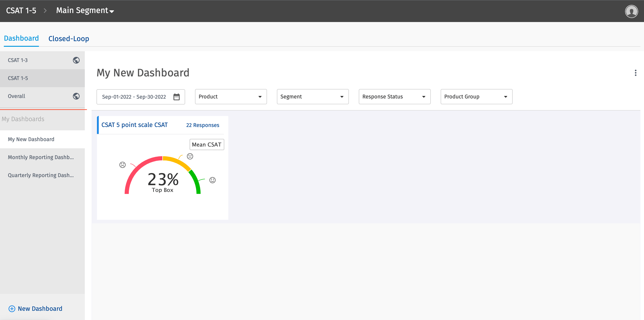Open the Main Segment selector in header
The width and height of the screenshot is (644, 320).
(x=85, y=11)
